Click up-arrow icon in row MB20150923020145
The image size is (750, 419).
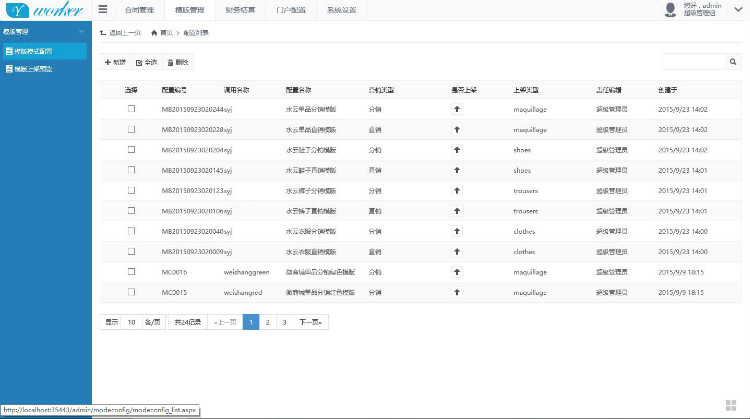tap(457, 170)
